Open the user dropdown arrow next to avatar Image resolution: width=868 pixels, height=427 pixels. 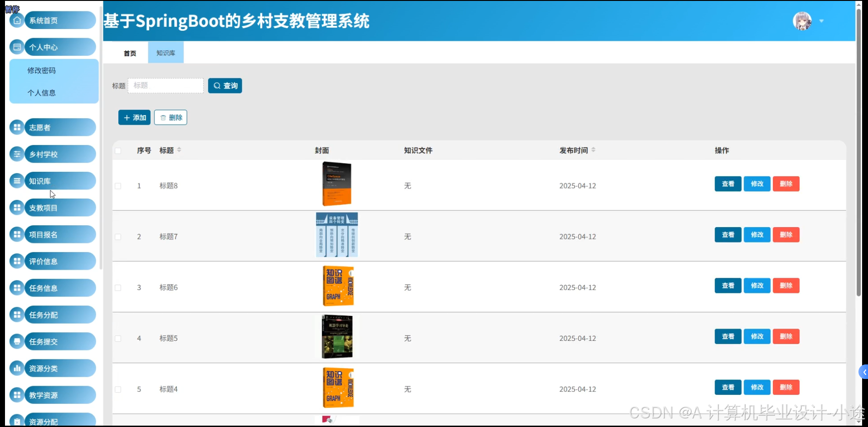click(x=821, y=21)
